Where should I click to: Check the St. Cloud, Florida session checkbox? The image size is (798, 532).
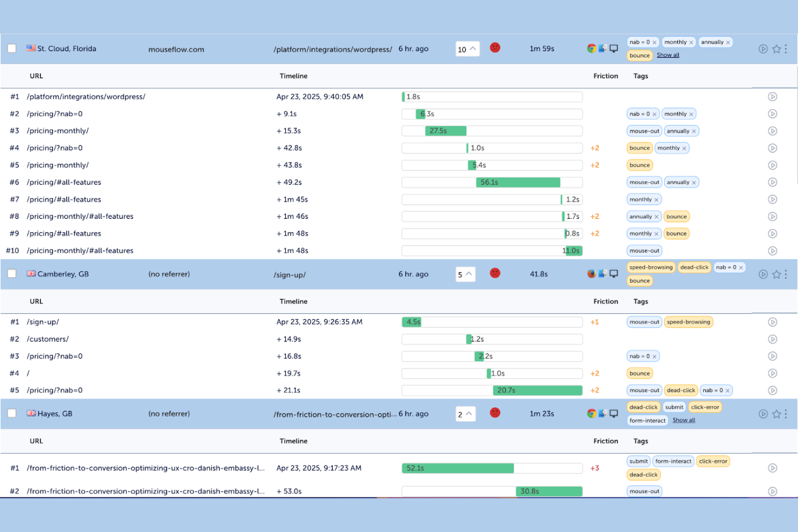click(x=12, y=48)
